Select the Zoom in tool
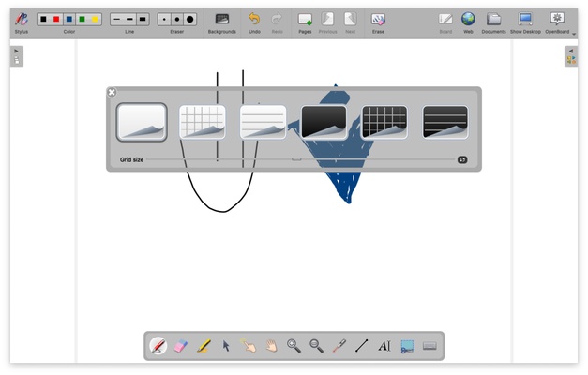 [294, 346]
